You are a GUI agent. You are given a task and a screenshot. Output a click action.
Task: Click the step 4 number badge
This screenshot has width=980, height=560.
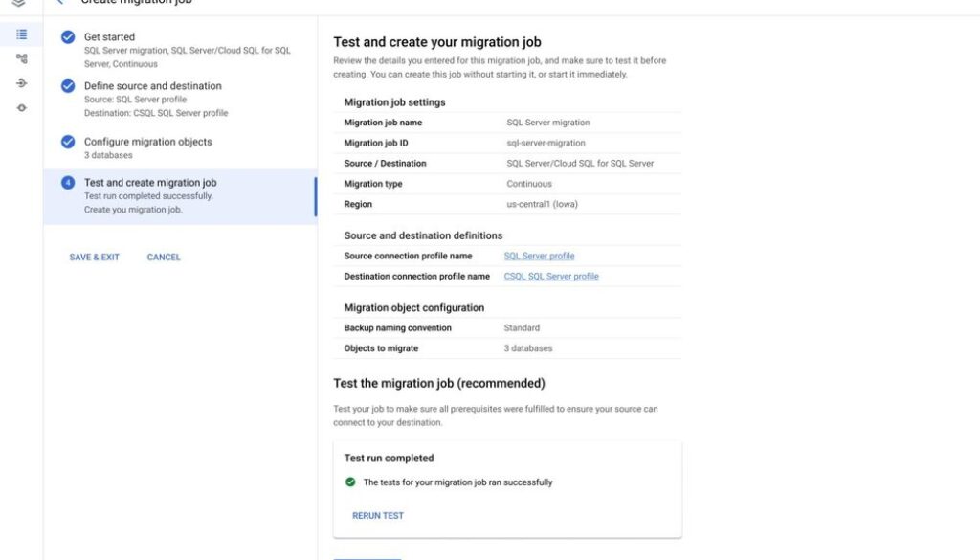point(68,183)
